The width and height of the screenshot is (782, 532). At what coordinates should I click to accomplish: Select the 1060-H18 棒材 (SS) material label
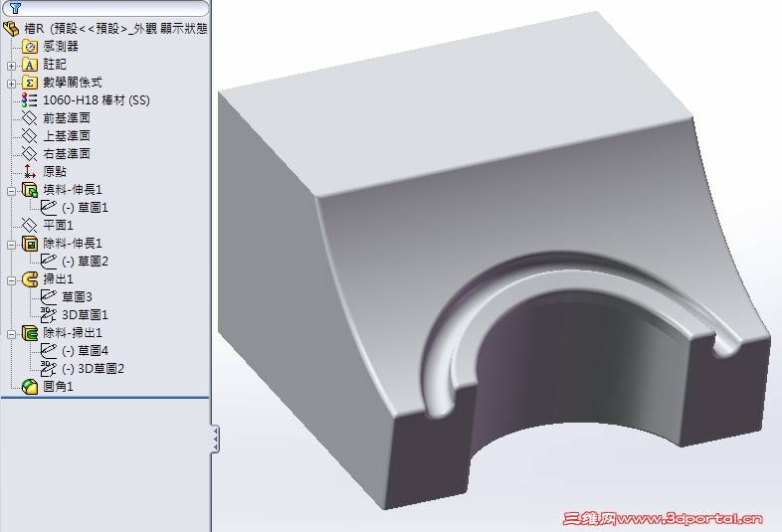point(97,100)
